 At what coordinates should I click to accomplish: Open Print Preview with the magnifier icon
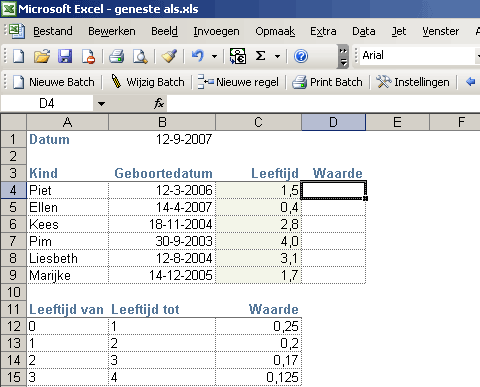pyautogui.click(x=140, y=56)
